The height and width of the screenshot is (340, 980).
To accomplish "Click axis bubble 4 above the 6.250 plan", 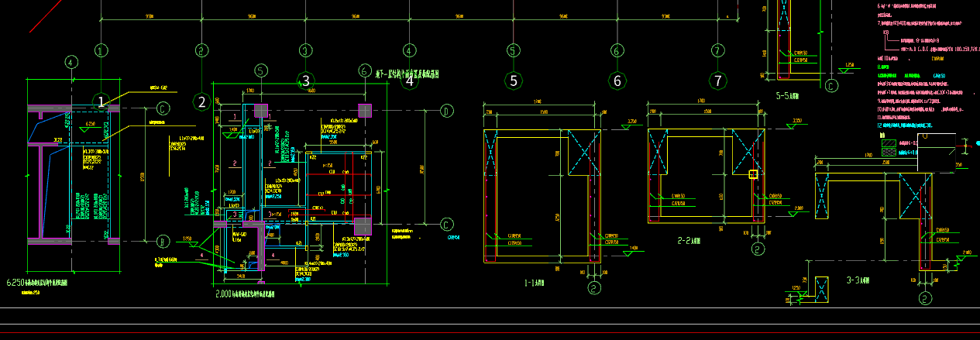I will click(x=71, y=62).
